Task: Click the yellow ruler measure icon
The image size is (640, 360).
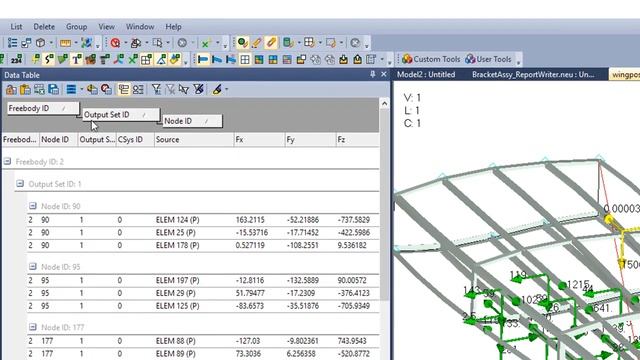Action: pos(65,43)
